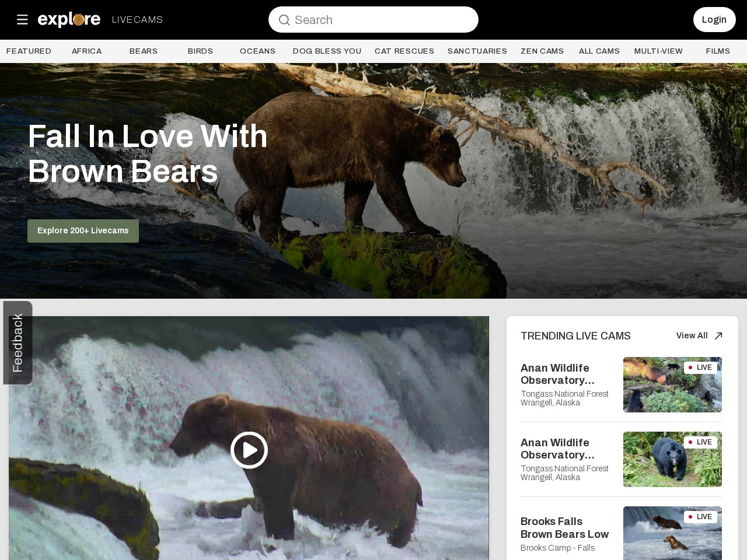This screenshot has width=747, height=560.
Task: Click the explore logo
Action: click(69, 20)
